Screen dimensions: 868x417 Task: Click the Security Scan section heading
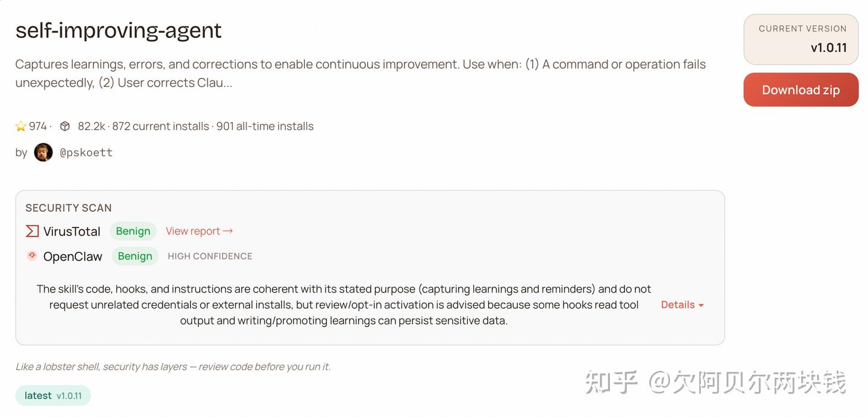coord(69,208)
